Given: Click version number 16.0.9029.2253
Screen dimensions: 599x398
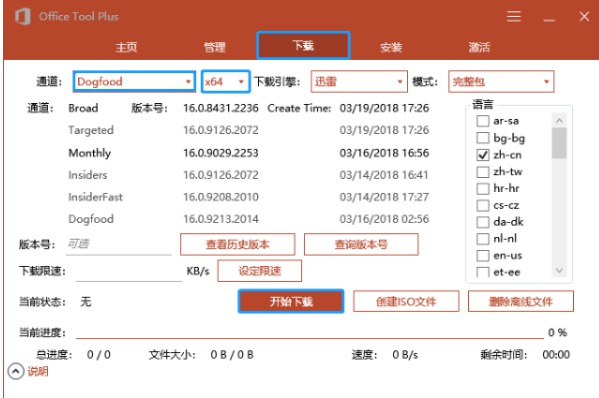Looking at the screenshot, I should click(x=221, y=153).
